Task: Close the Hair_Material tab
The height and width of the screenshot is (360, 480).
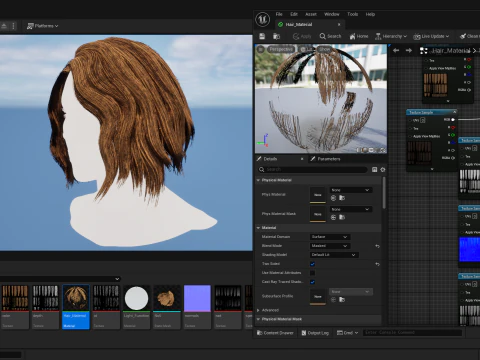Action: [339, 24]
